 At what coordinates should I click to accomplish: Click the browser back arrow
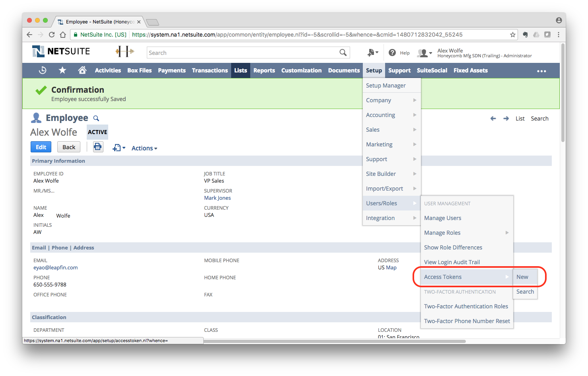(x=29, y=35)
